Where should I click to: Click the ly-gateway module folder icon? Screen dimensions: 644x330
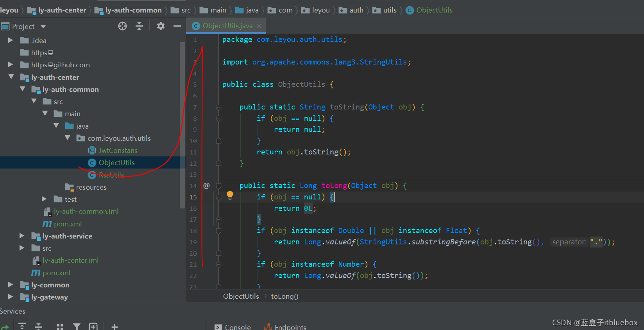click(25, 297)
